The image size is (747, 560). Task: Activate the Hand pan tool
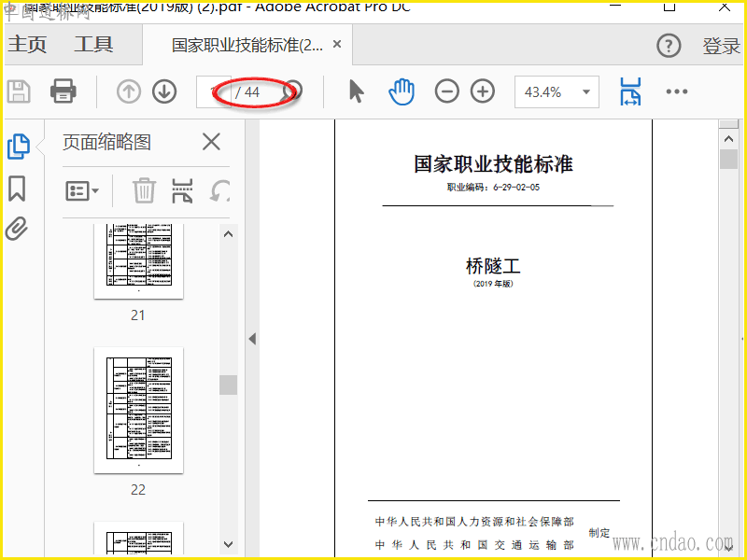pos(402,91)
